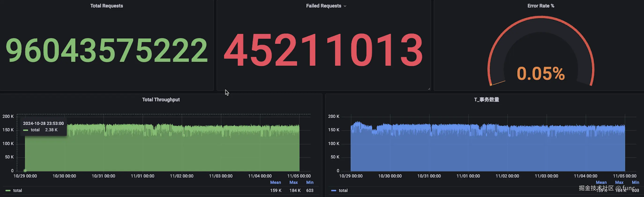Sort Total Throughput legend by Mean
The width and height of the screenshot is (644, 197).
coord(276,182)
